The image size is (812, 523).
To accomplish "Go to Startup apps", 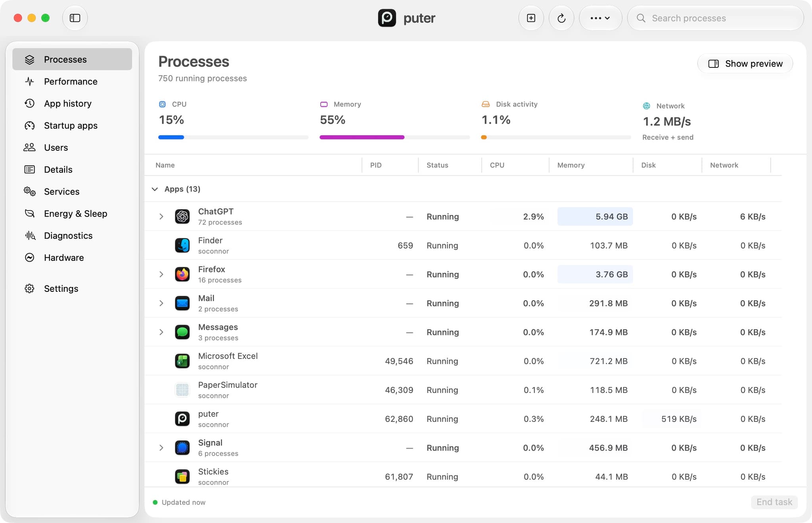I will (72, 125).
